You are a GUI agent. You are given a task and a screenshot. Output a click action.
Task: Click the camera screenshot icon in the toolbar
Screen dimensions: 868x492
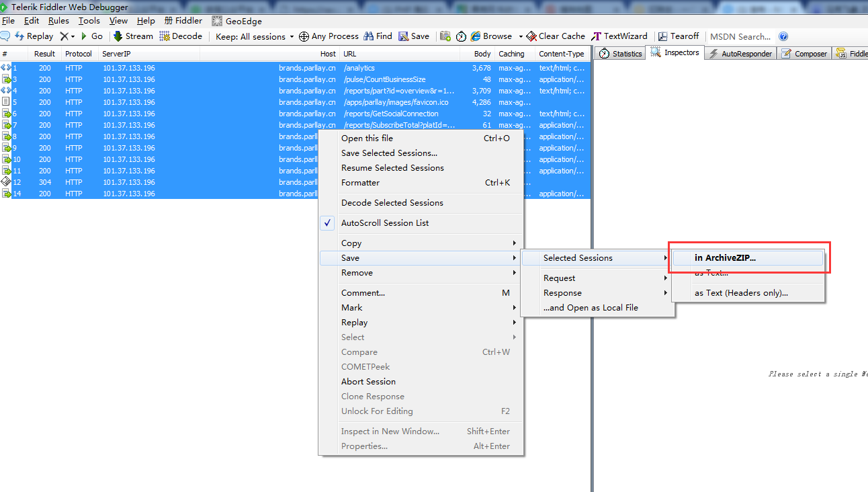445,36
